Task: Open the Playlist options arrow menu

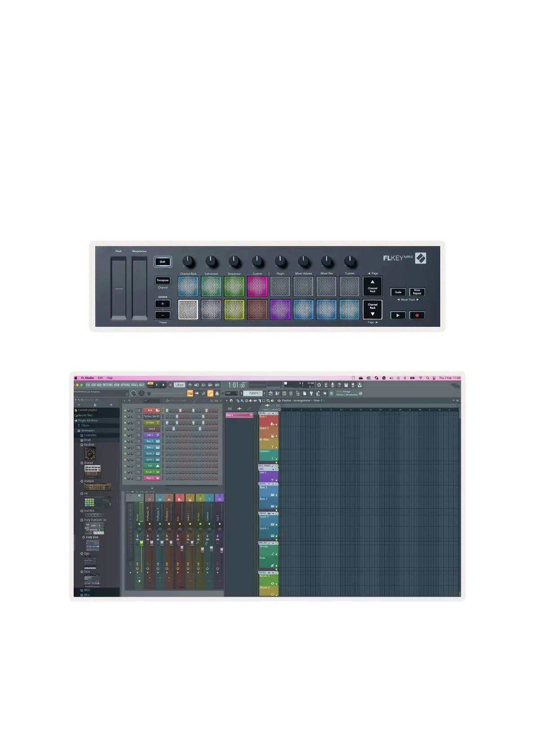Action: click(227, 400)
